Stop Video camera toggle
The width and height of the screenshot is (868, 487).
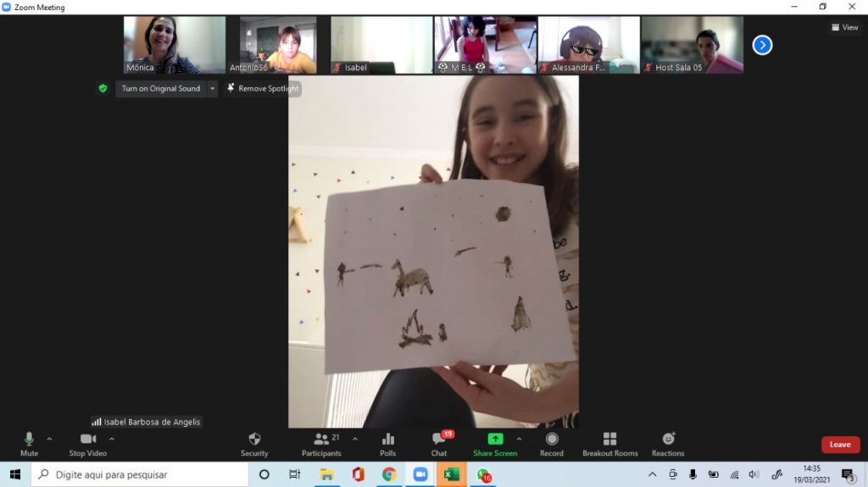(x=87, y=445)
